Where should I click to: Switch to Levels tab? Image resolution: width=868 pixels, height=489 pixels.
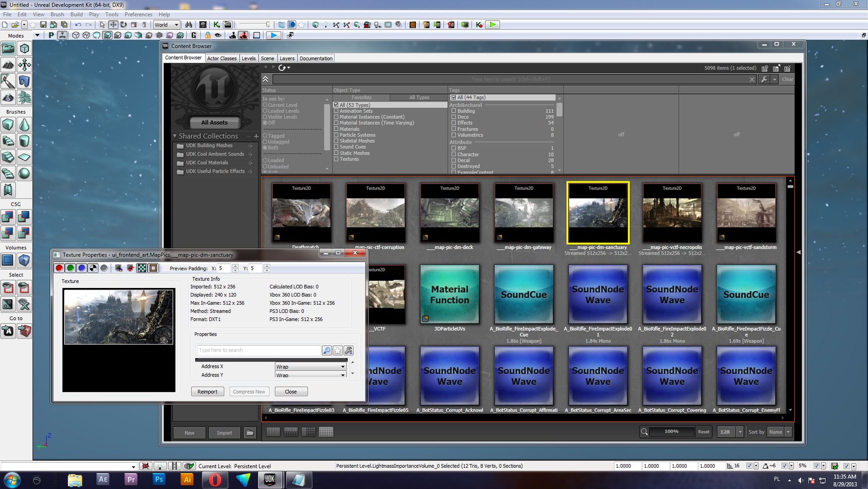point(249,58)
